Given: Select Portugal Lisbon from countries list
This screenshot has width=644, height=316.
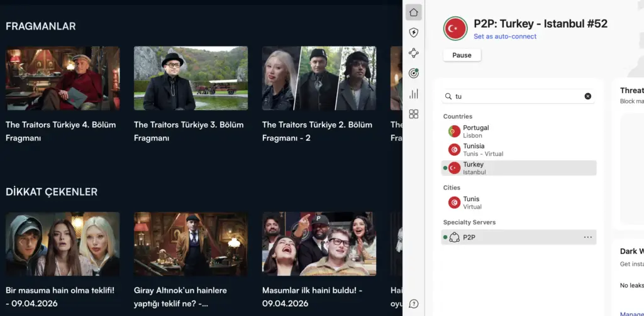Looking at the screenshot, I should 475,131.
